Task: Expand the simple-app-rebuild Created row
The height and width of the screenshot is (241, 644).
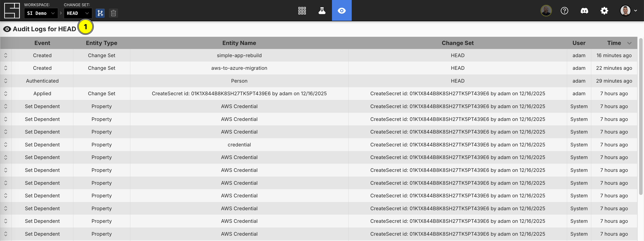Action: (6, 55)
